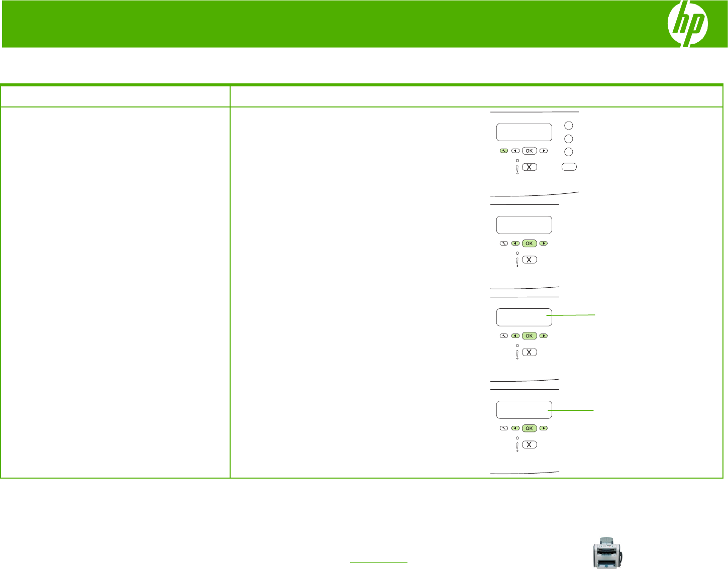
Task: Click the green left arrow in the second control panel
Action: click(x=515, y=244)
